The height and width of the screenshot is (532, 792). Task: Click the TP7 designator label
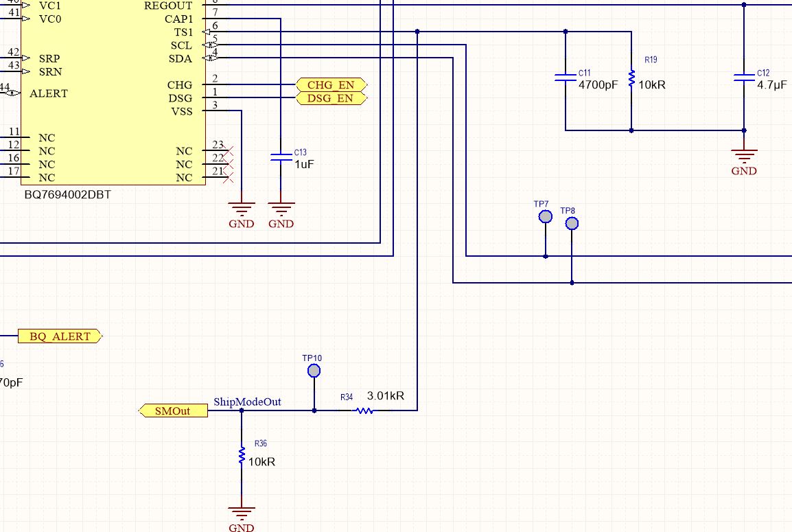click(x=541, y=204)
